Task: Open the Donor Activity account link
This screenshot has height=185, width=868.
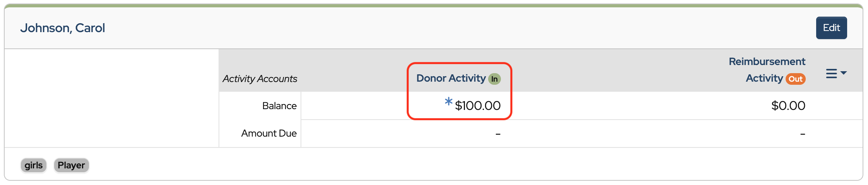Action: 451,78
